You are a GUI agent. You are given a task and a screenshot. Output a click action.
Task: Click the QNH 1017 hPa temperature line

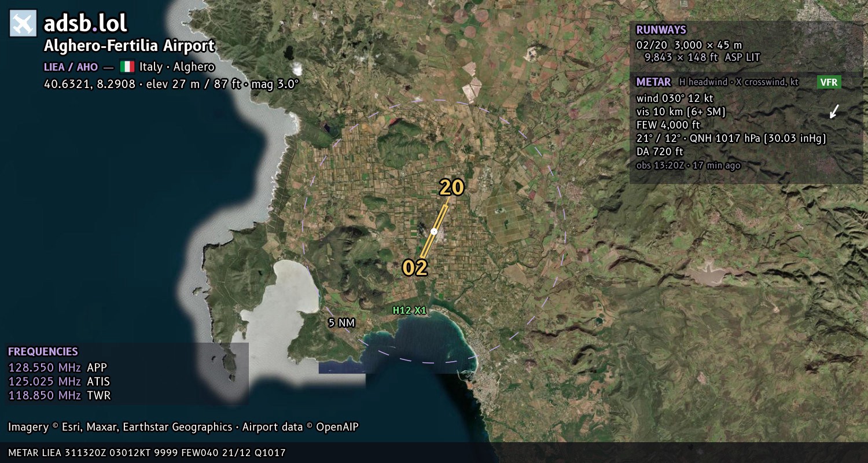pyautogui.click(x=731, y=138)
